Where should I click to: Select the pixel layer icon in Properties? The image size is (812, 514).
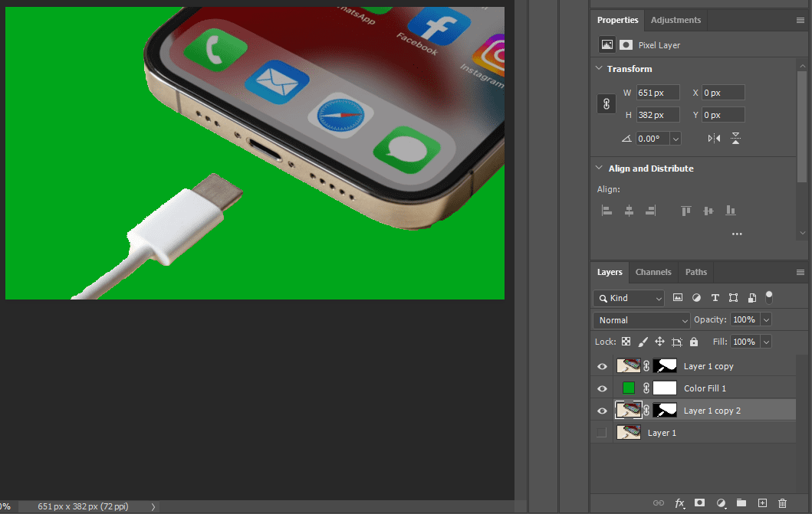click(607, 45)
